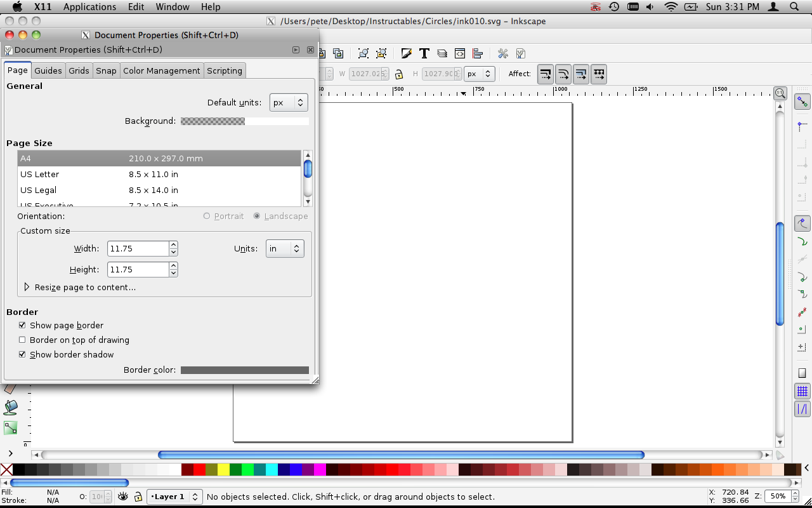Image resolution: width=812 pixels, height=508 pixels.
Task: Click the Width field stepper arrows
Action: click(x=174, y=248)
